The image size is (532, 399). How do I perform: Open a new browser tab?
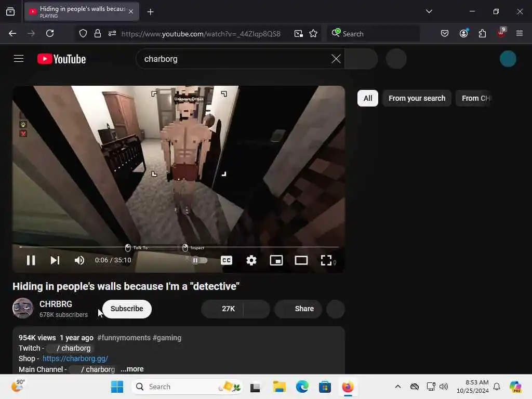coord(150,12)
